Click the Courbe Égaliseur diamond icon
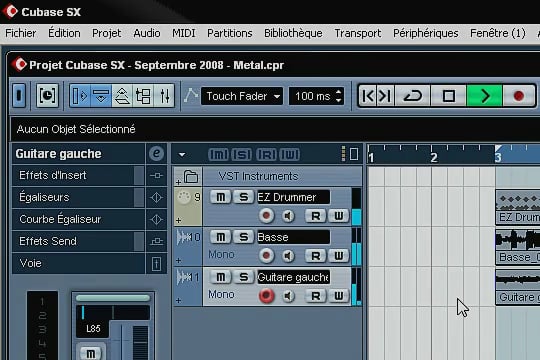This screenshot has height=360, width=540. pos(156,219)
